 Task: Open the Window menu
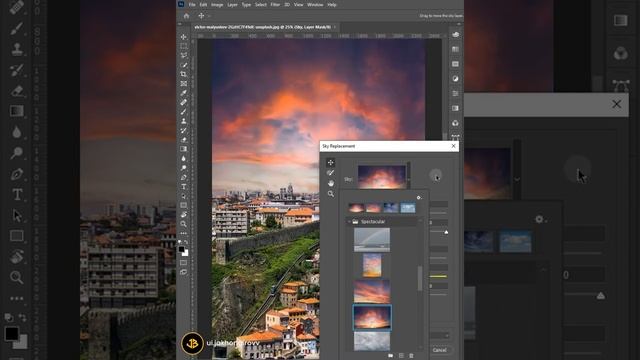[x=315, y=5]
